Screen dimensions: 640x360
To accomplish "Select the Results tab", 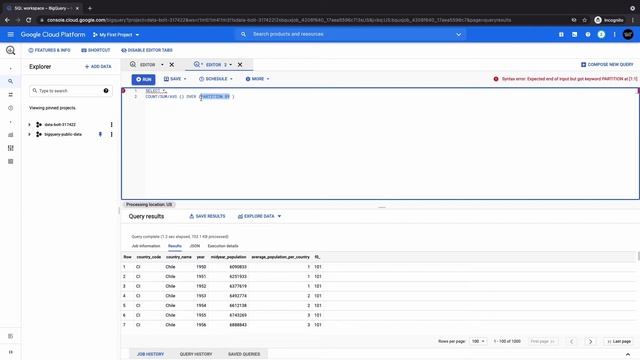I will coord(175,246).
